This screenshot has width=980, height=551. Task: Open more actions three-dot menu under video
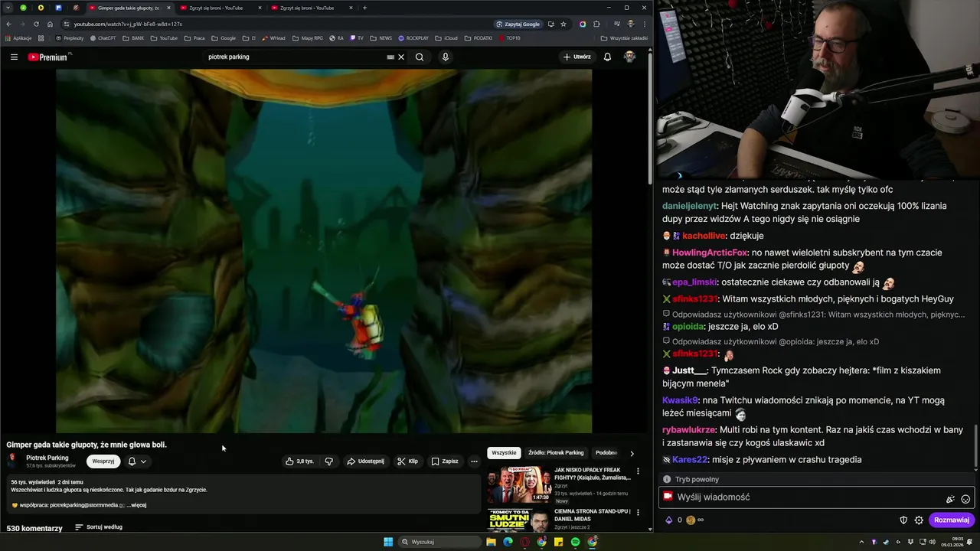tap(474, 461)
